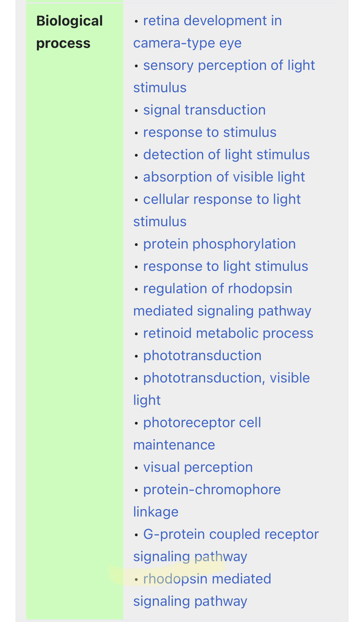
Task: Open the protein phosphorylation link
Action: coord(219,244)
